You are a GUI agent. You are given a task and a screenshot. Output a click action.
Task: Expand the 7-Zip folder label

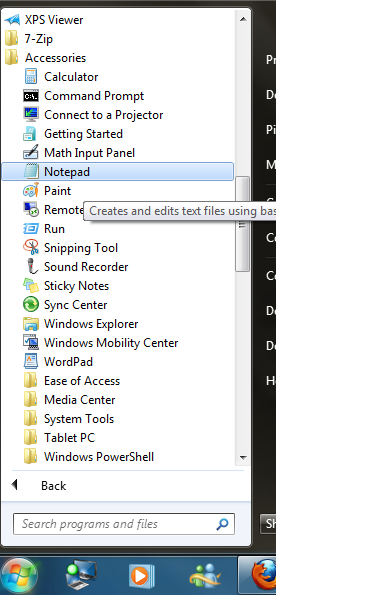pyautogui.click(x=39, y=39)
